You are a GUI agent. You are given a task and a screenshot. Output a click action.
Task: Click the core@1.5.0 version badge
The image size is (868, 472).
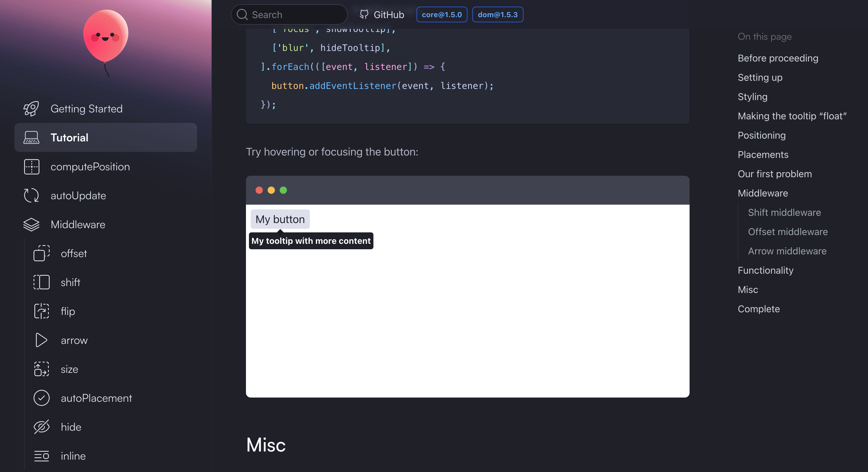coord(442,14)
